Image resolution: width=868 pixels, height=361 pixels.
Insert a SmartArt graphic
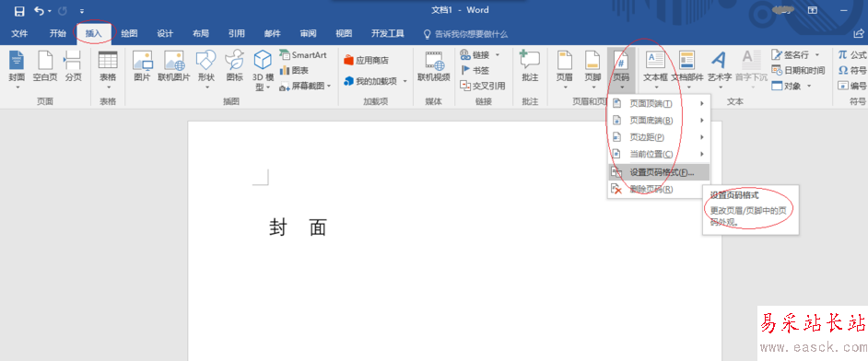tap(303, 55)
